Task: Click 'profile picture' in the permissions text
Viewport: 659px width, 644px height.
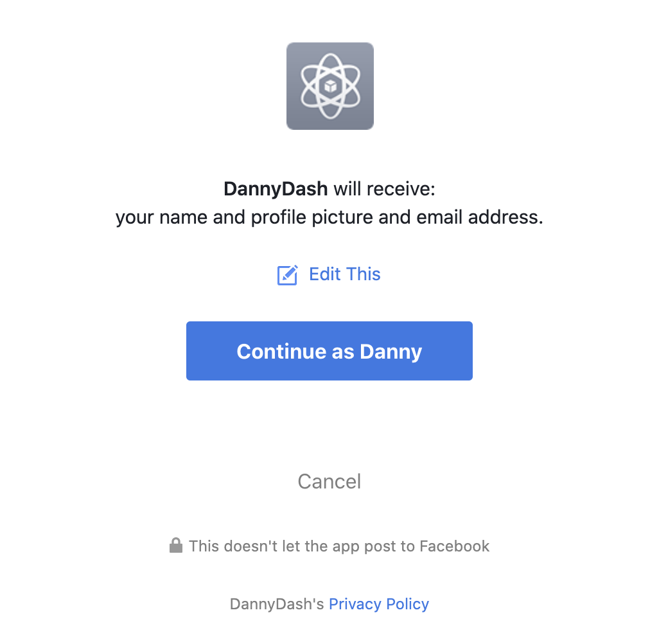Action: [x=312, y=217]
